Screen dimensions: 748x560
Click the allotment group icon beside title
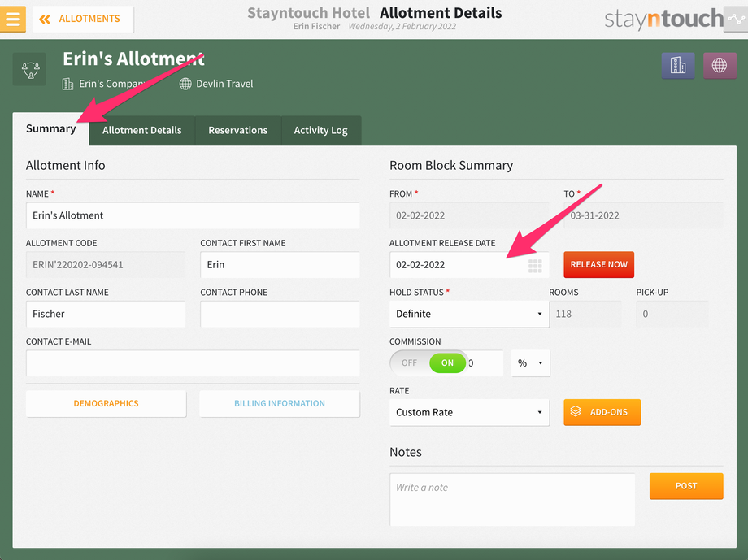[x=29, y=70]
